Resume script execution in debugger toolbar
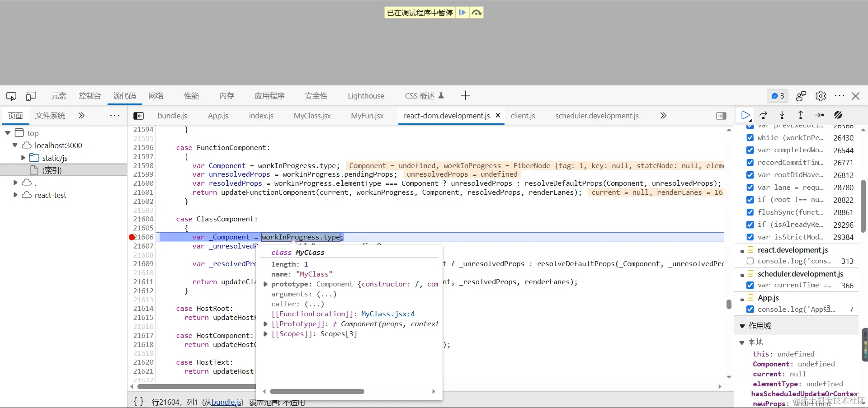 pos(745,115)
